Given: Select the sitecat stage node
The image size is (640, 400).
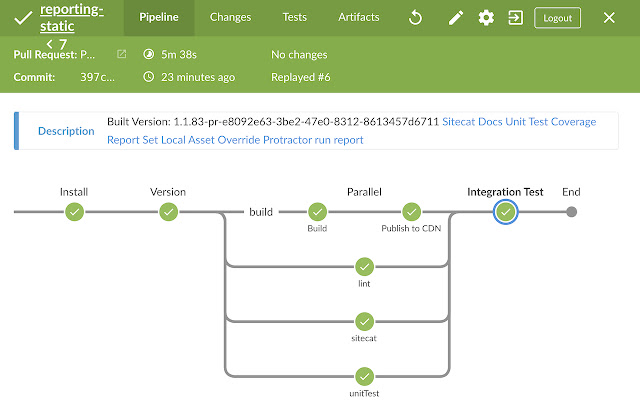Looking at the screenshot, I should point(364,322).
